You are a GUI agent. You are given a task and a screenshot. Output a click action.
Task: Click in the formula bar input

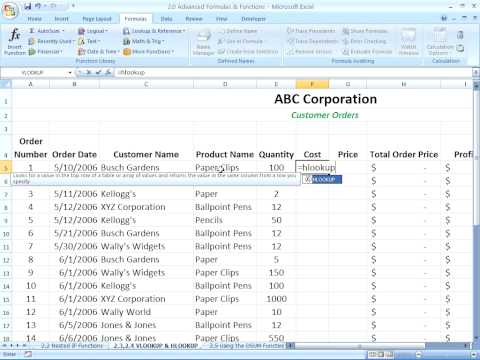tap(293, 73)
